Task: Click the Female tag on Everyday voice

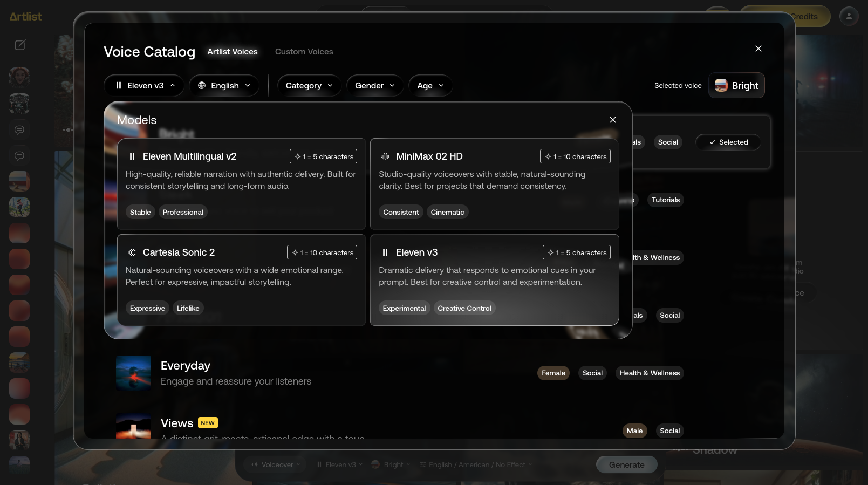Action: [553, 373]
